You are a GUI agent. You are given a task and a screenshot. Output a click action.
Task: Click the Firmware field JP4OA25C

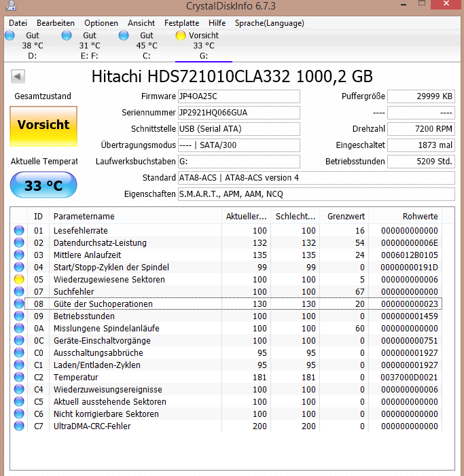coord(239,96)
